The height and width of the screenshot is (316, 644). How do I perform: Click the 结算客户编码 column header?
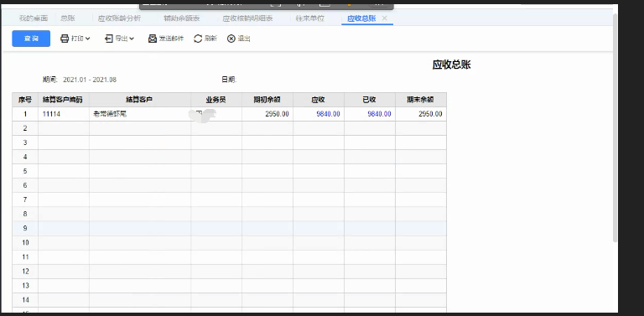coord(64,100)
